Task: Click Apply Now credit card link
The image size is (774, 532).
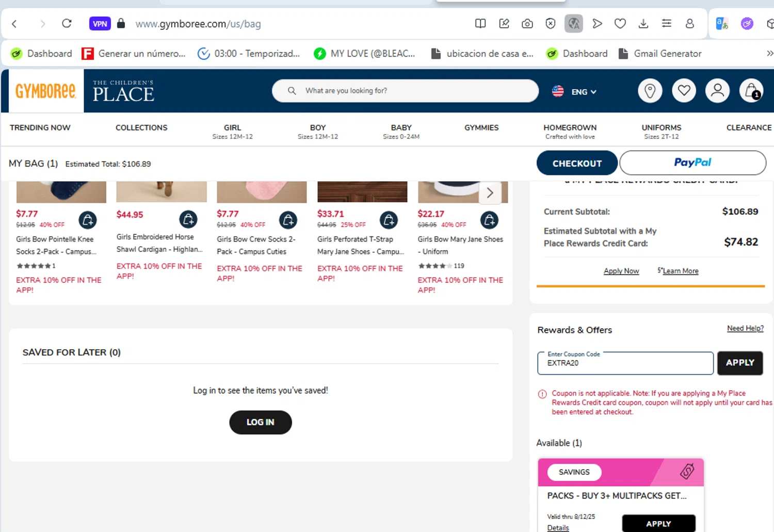Action: [x=621, y=271]
